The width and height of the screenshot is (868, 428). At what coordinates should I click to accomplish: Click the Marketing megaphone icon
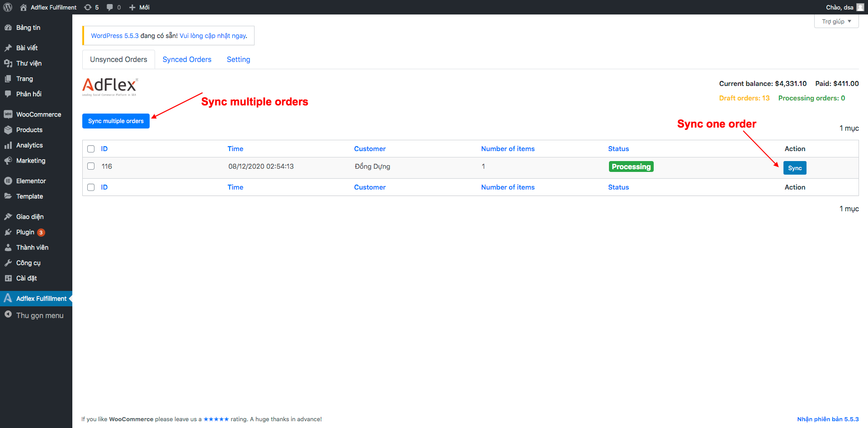(x=8, y=161)
